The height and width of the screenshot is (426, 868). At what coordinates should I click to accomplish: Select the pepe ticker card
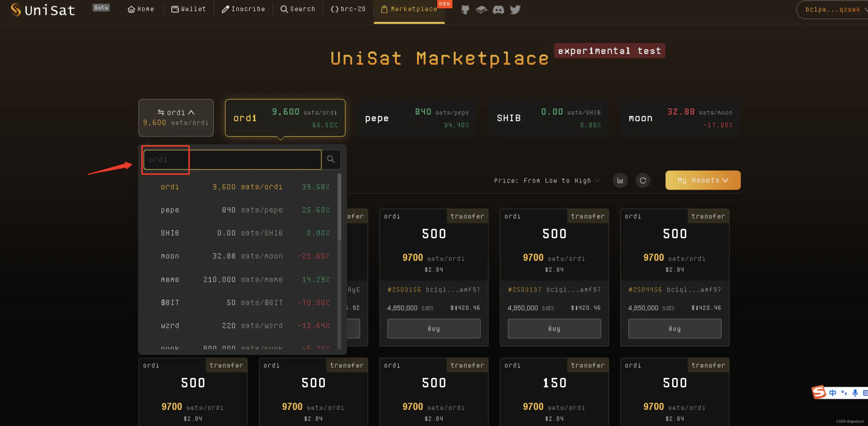(x=417, y=118)
